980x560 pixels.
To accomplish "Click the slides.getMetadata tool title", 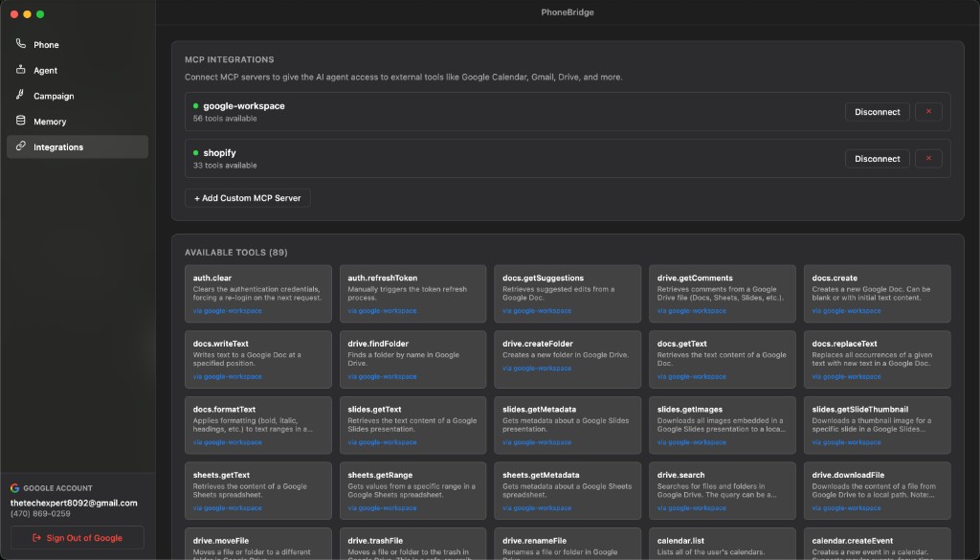I will [540, 410].
